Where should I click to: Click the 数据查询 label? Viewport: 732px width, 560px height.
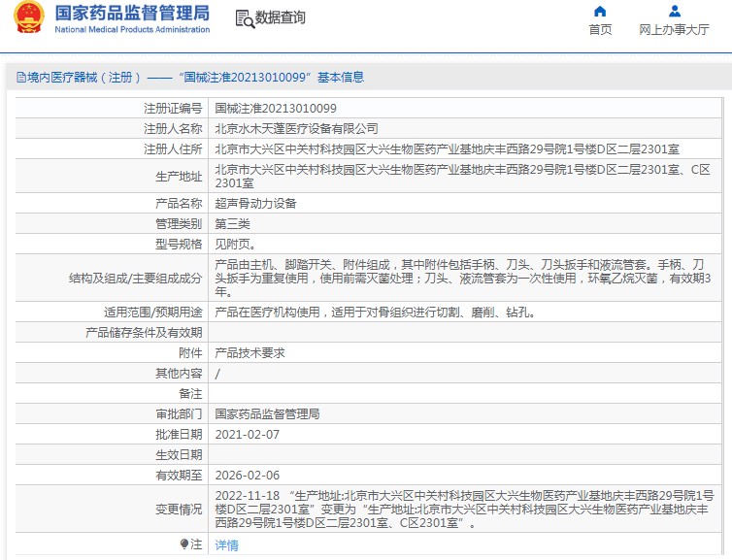pos(281,17)
